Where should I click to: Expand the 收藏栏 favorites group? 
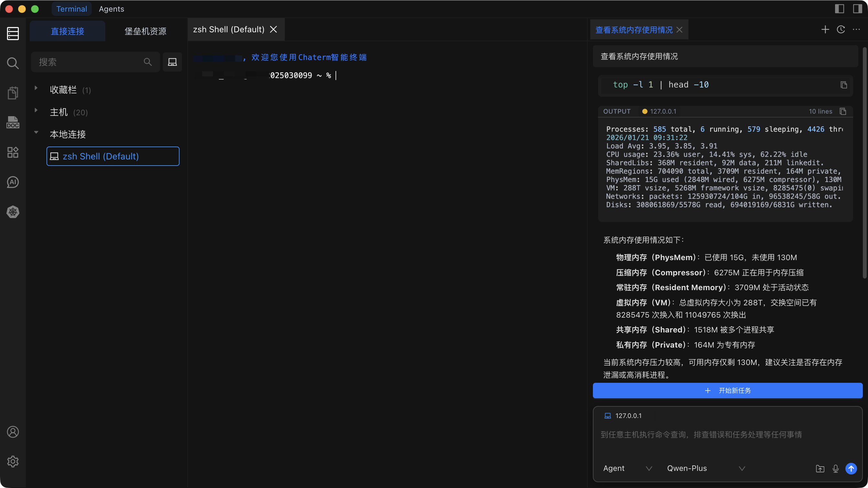36,88
